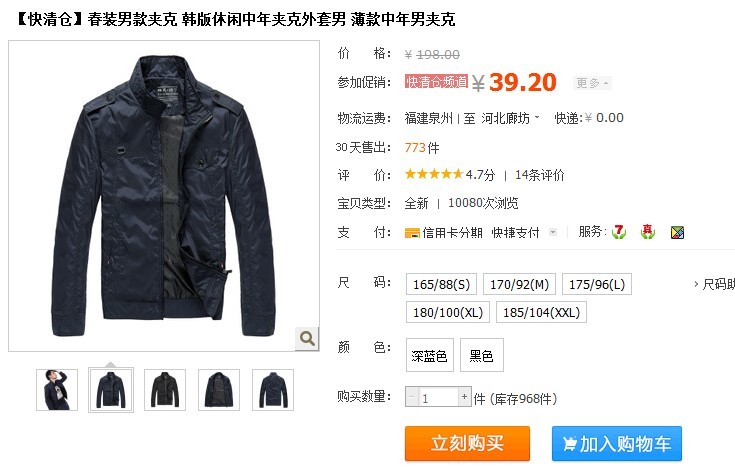This screenshot has width=735, height=474.
Task: Select the black jacket thumbnail
Action: point(165,390)
